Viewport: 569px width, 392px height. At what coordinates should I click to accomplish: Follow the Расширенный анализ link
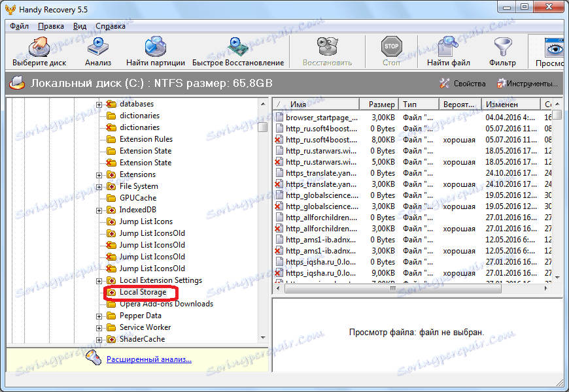click(148, 359)
